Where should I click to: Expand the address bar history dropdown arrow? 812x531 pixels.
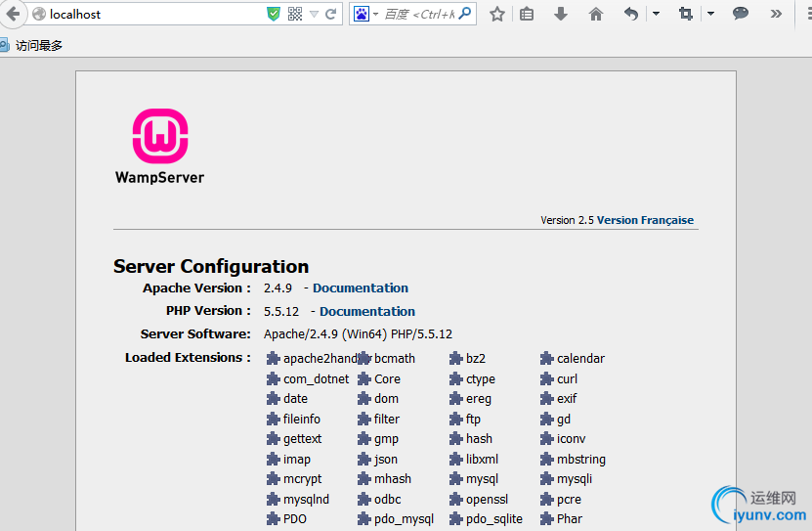pyautogui.click(x=314, y=14)
